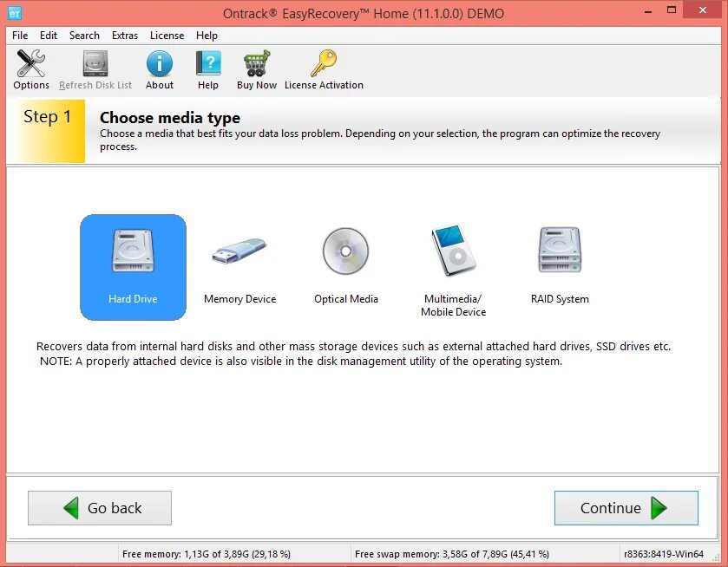Open the Extras menu

(x=124, y=36)
